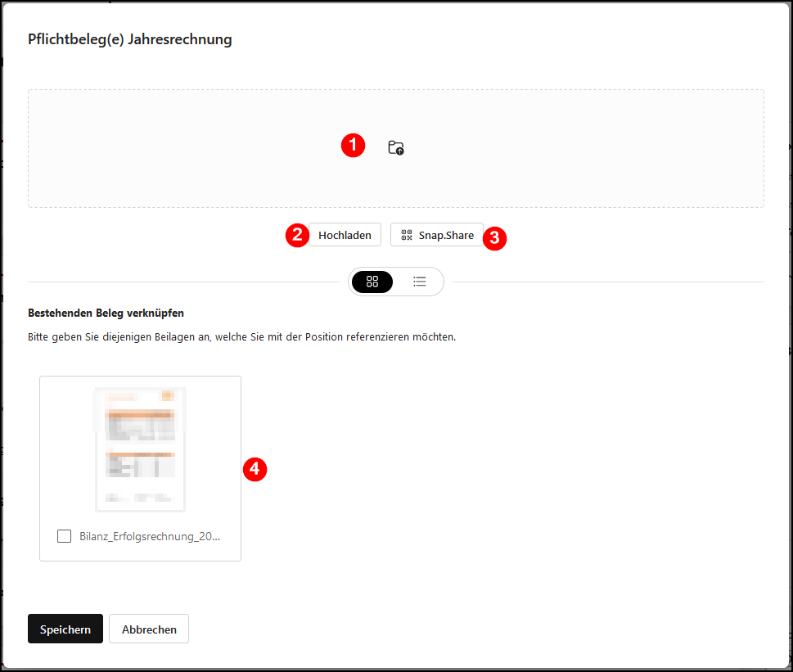Click the instruction text starting with Bitte geben
The height and width of the screenshot is (672, 793).
[241, 336]
